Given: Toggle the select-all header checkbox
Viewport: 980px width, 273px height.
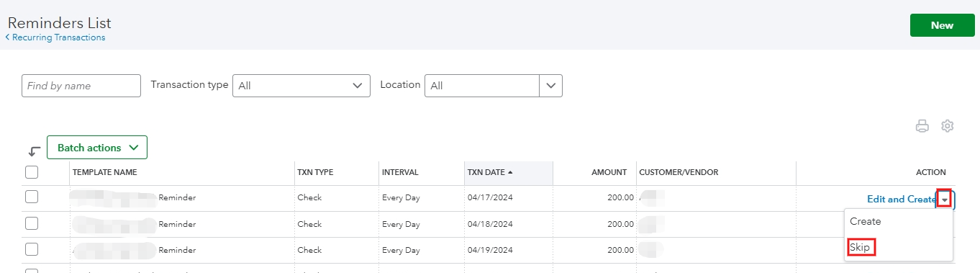Looking at the screenshot, I should click(x=32, y=172).
